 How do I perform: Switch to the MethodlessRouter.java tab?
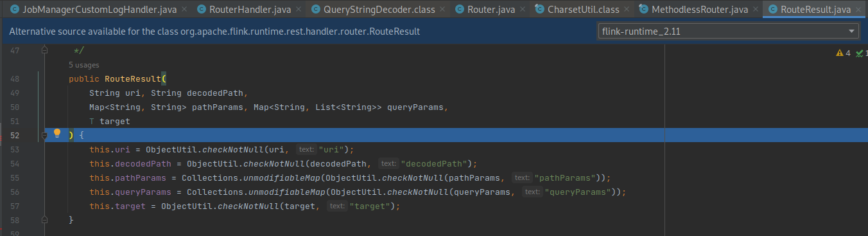tap(698, 10)
